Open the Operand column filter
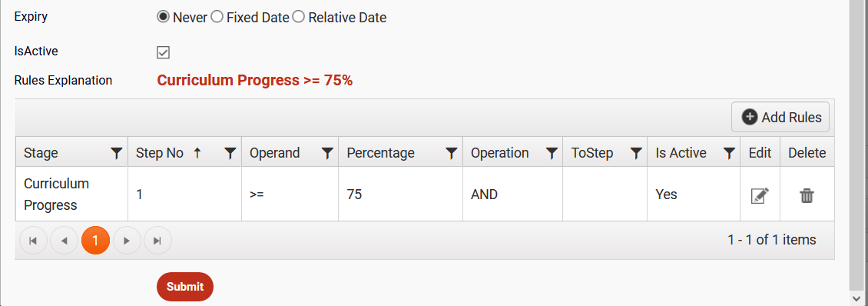This screenshot has width=868, height=306. (328, 154)
